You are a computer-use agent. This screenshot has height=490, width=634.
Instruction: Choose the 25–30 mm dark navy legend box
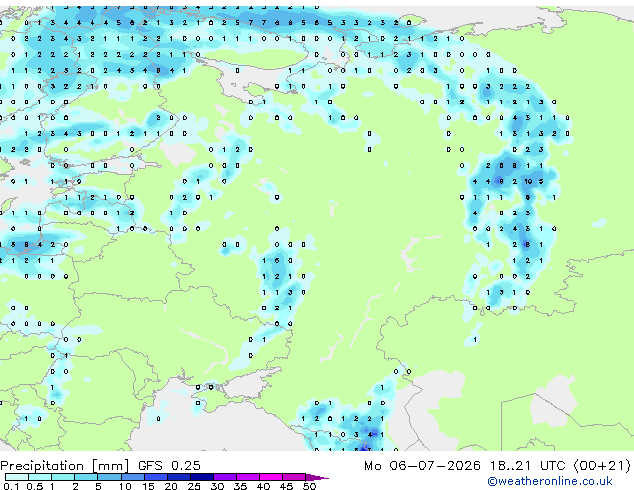coord(202,477)
